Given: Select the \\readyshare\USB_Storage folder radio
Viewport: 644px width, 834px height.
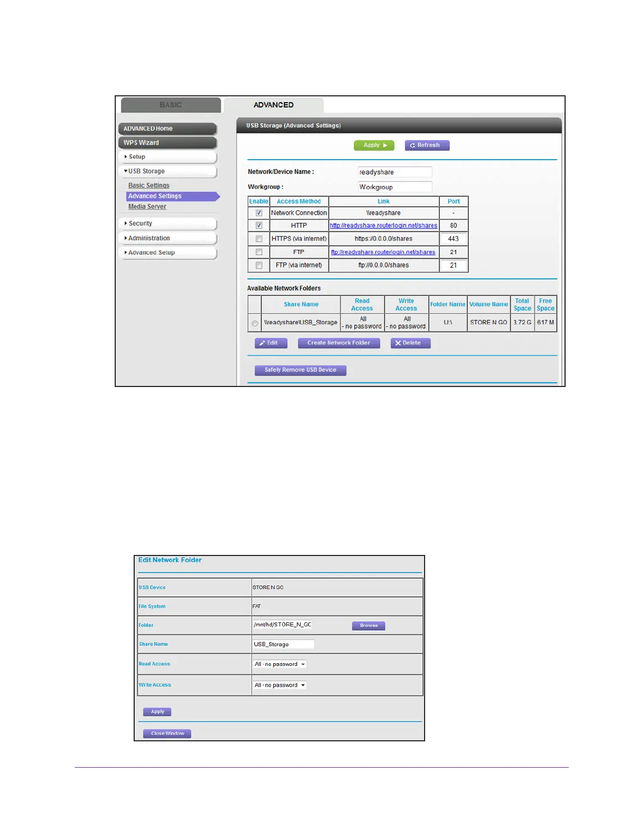Looking at the screenshot, I should 255,323.
